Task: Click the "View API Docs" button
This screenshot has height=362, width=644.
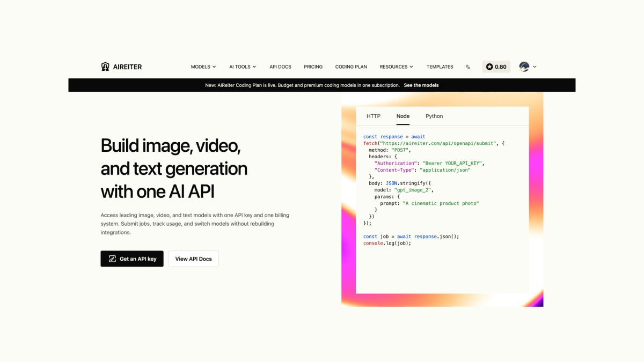Action: (x=193, y=258)
